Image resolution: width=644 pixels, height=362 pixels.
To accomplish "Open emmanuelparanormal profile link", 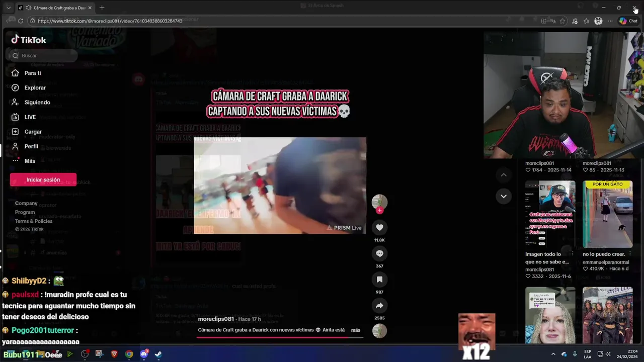I will (x=606, y=262).
